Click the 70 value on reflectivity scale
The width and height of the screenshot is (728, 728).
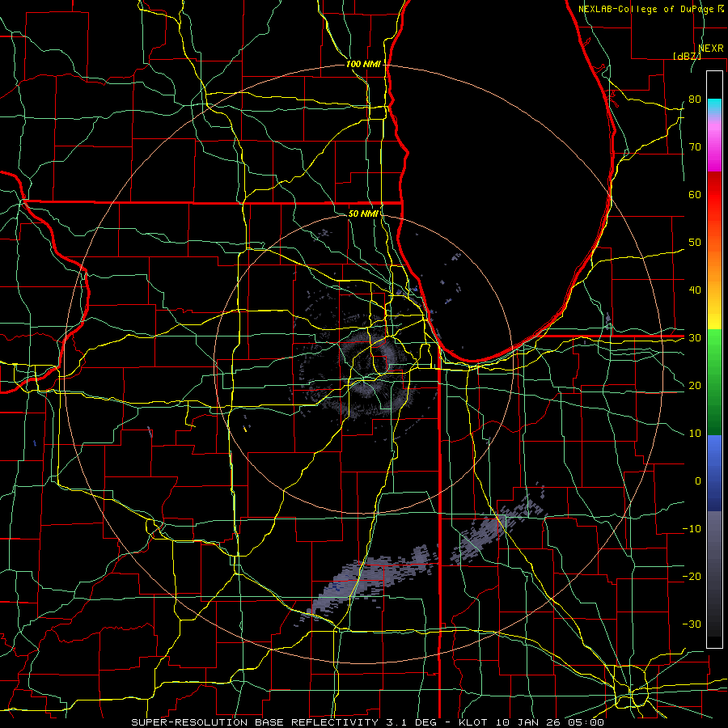pos(695,147)
